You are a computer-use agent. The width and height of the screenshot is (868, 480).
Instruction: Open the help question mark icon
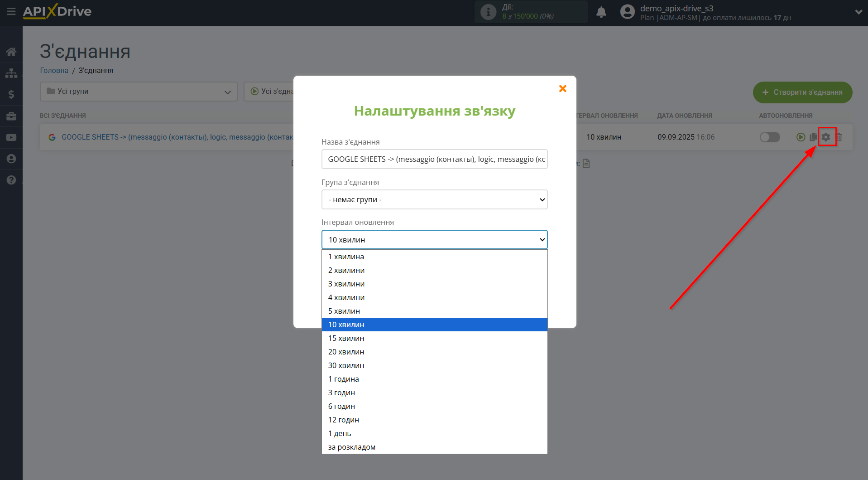point(11,180)
